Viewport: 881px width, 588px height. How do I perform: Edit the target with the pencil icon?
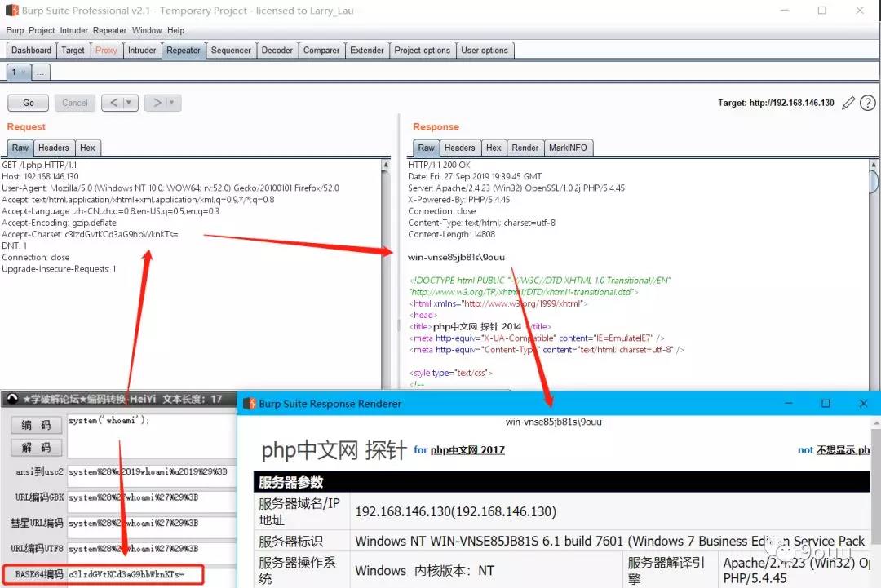click(x=848, y=103)
